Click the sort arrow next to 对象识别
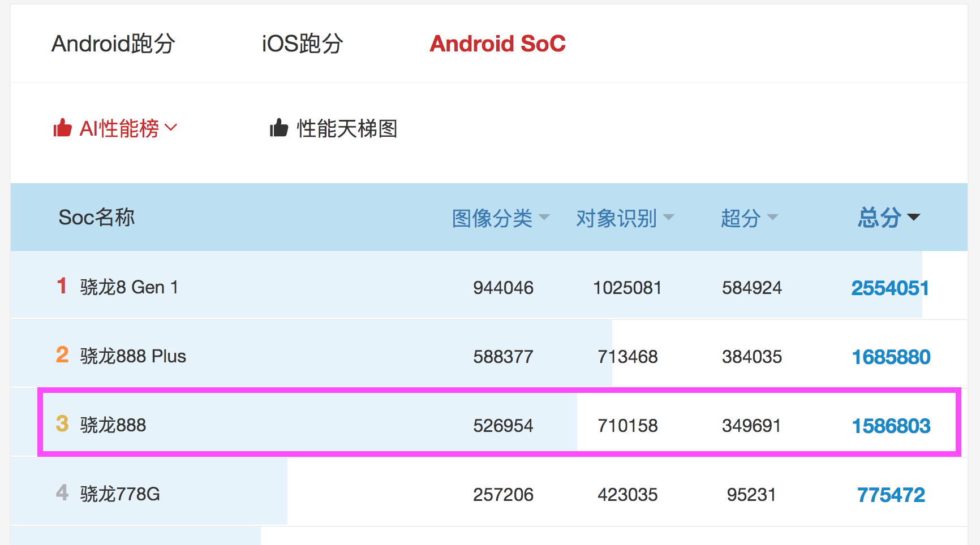This screenshot has width=980, height=545. [x=669, y=217]
